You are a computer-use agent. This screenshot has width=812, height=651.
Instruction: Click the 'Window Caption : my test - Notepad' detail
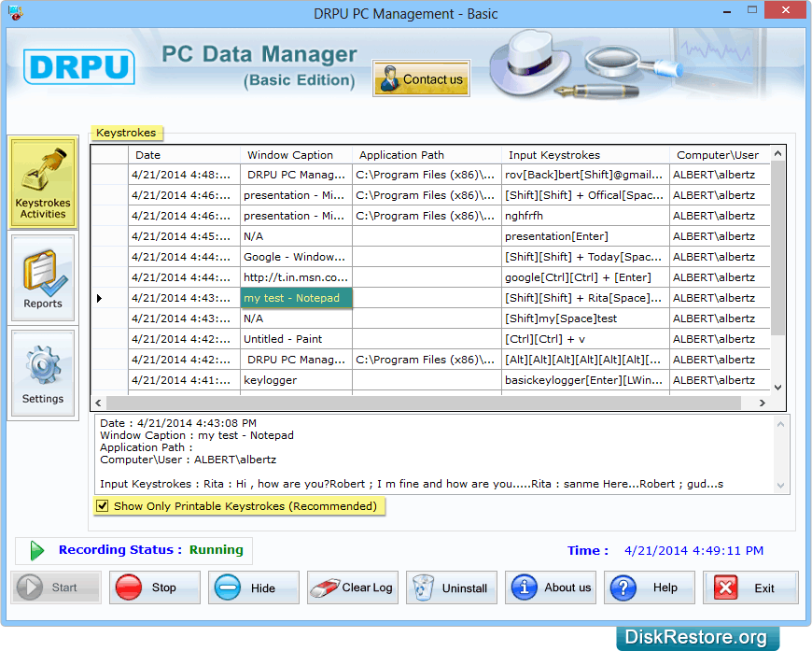click(197, 435)
